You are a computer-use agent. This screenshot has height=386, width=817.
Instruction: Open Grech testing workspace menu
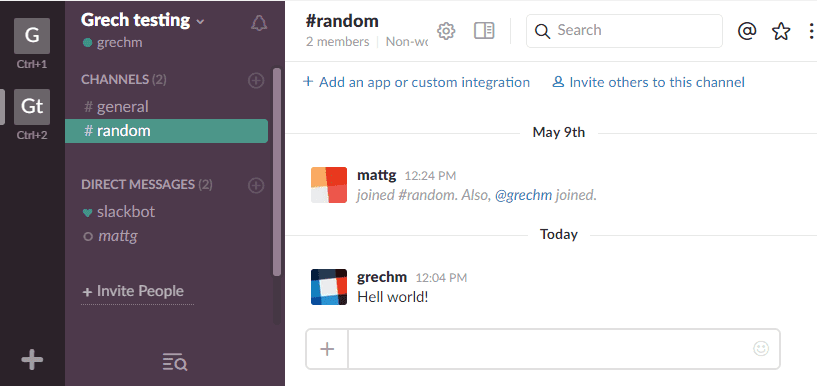[x=143, y=20]
